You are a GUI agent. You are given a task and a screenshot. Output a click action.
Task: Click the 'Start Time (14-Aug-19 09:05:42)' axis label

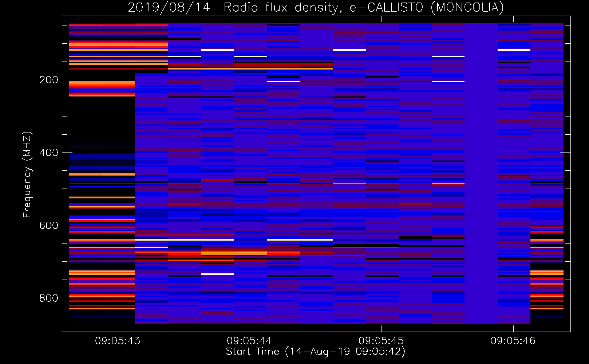pos(316,352)
